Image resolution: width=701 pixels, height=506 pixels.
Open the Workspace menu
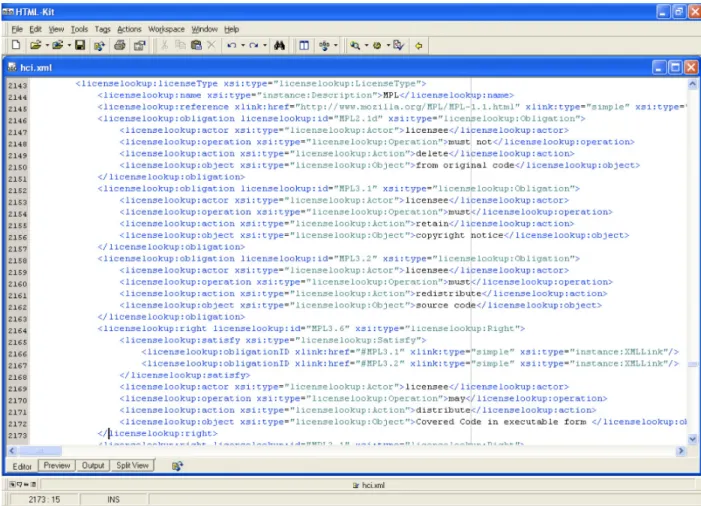pyautogui.click(x=166, y=29)
